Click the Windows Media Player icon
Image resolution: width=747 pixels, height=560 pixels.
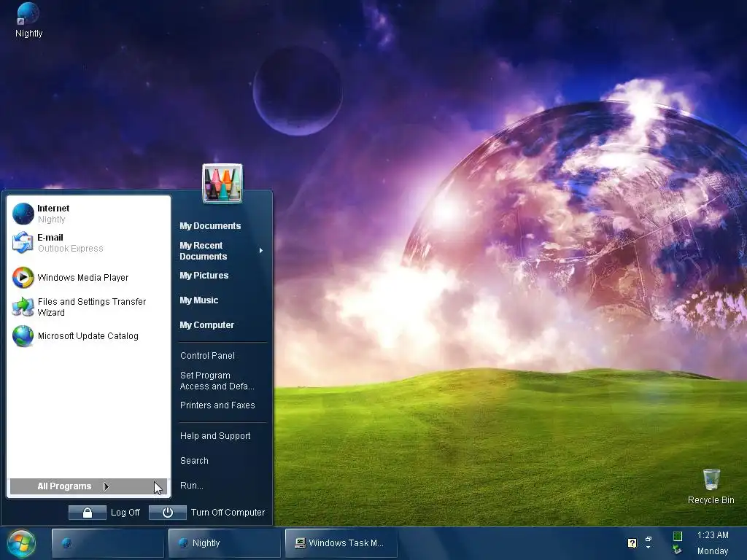coord(23,278)
